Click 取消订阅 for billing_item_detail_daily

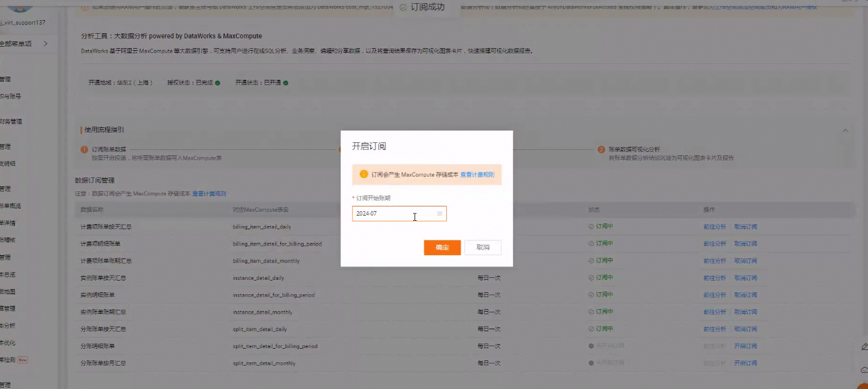click(x=745, y=227)
